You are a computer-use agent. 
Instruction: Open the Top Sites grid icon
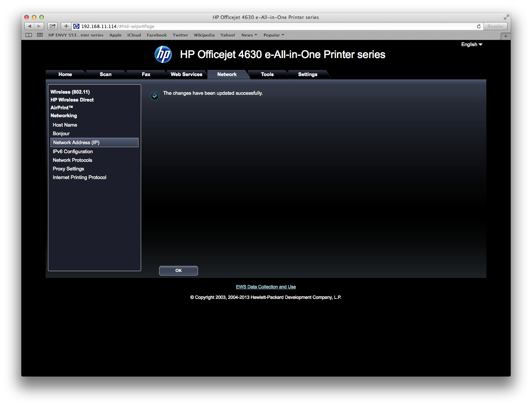[40, 35]
